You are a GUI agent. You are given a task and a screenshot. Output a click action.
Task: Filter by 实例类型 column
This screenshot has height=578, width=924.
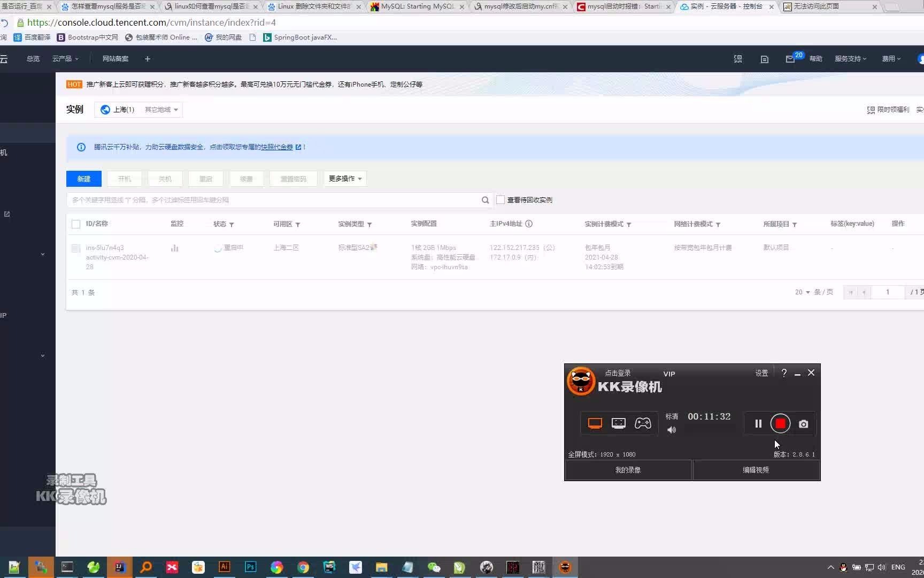(369, 225)
